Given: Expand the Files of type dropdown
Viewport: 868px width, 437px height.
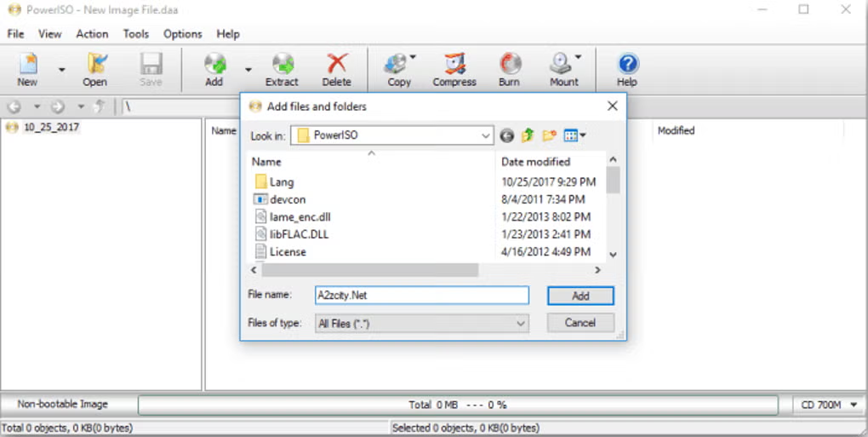Looking at the screenshot, I should click(520, 324).
